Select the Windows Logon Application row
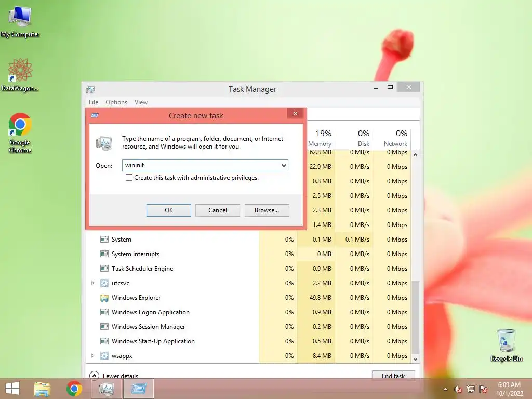This screenshot has height=399, width=532. click(248, 312)
